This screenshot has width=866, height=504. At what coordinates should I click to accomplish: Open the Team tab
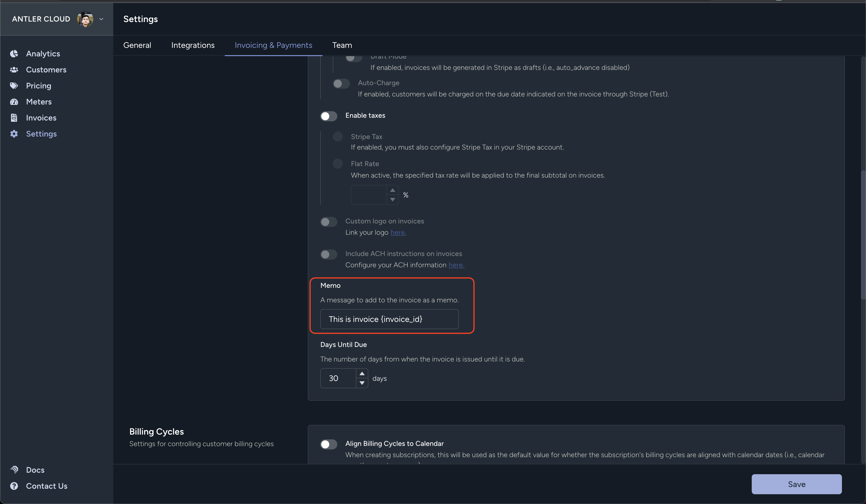342,45
